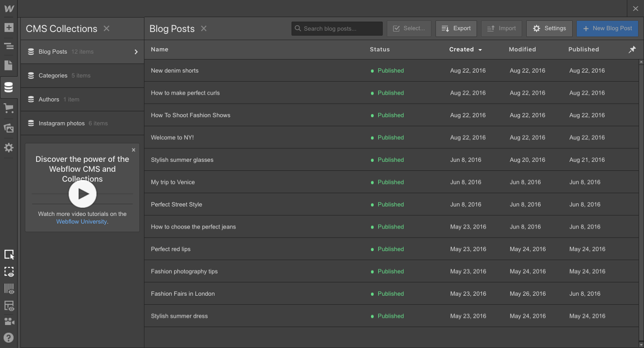The image size is (644, 348).
Task: Open Perfect Street Style post
Action: click(391, 205)
